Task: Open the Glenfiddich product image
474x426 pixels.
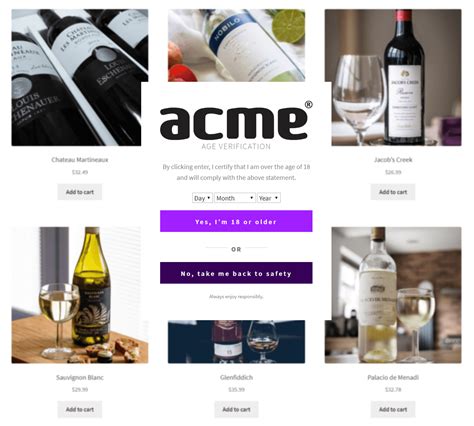Action: pos(236,342)
